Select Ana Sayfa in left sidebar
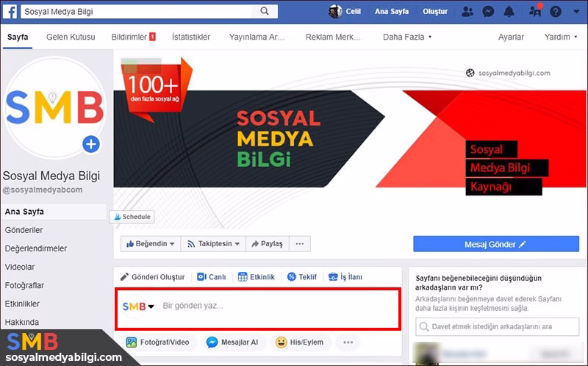 54,212
